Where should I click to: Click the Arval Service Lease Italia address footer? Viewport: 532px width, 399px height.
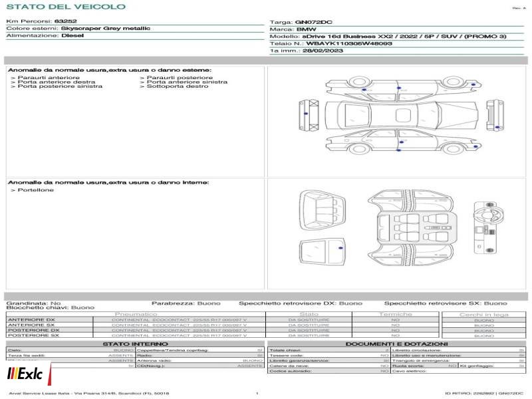[x=89, y=394]
